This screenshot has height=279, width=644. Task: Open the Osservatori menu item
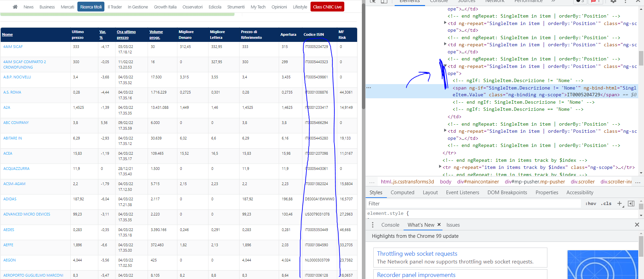[193, 7]
